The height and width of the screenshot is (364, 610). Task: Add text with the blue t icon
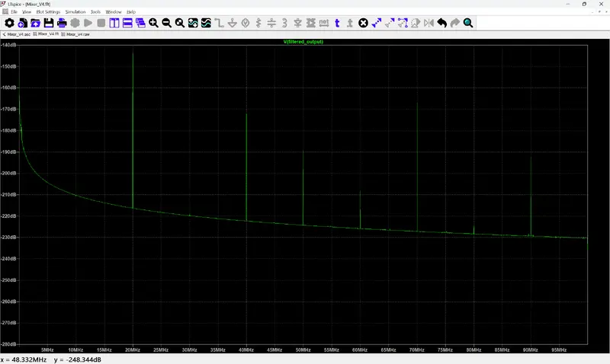[x=337, y=23]
